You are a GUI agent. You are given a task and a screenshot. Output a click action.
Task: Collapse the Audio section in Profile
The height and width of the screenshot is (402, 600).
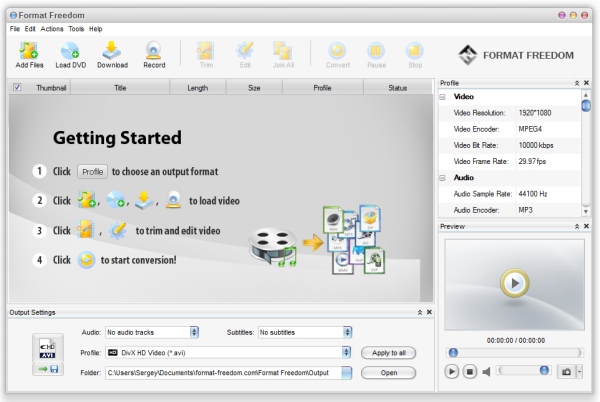tap(442, 178)
